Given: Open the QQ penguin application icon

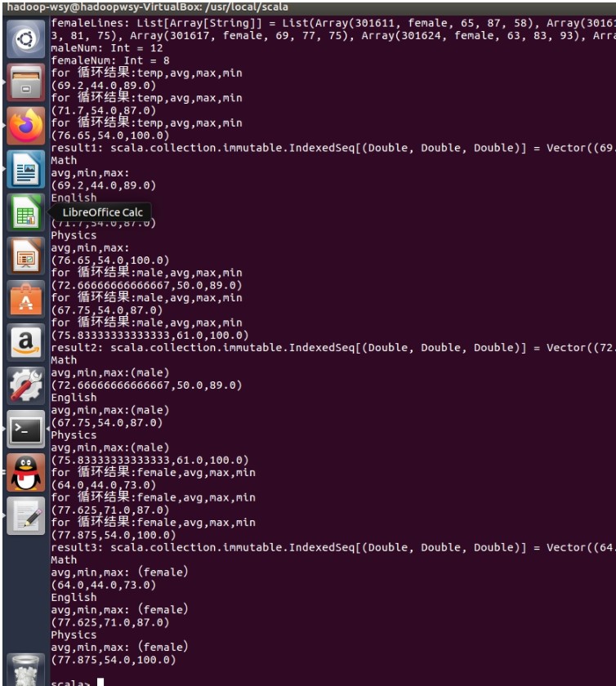Looking at the screenshot, I should coord(26,473).
